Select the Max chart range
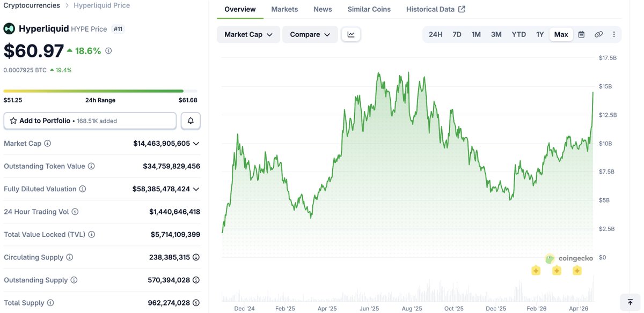Viewport: 644px width, 313px height. 561,34
